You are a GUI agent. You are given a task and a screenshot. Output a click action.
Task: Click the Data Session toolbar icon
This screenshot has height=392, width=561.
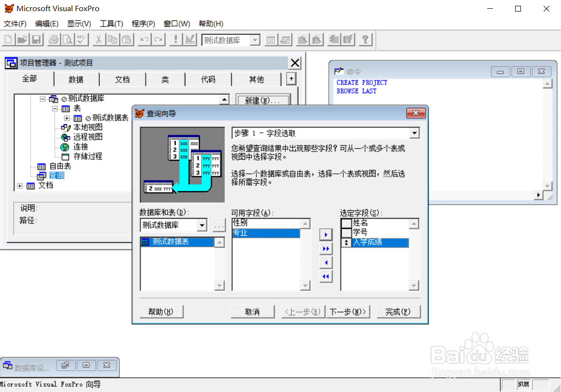click(x=285, y=40)
